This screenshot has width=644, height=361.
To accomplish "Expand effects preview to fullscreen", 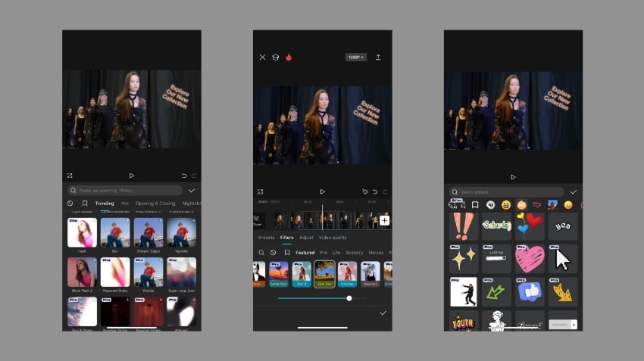I will pyautogui.click(x=70, y=176).
